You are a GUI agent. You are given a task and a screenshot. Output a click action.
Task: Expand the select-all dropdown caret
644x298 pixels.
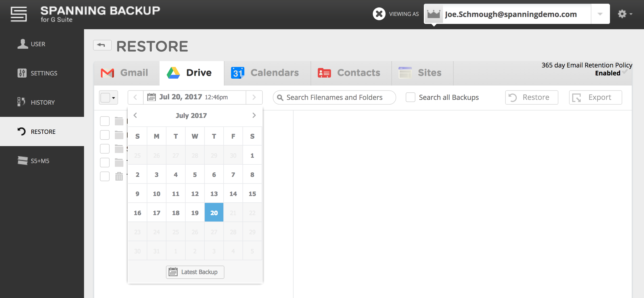click(x=114, y=98)
